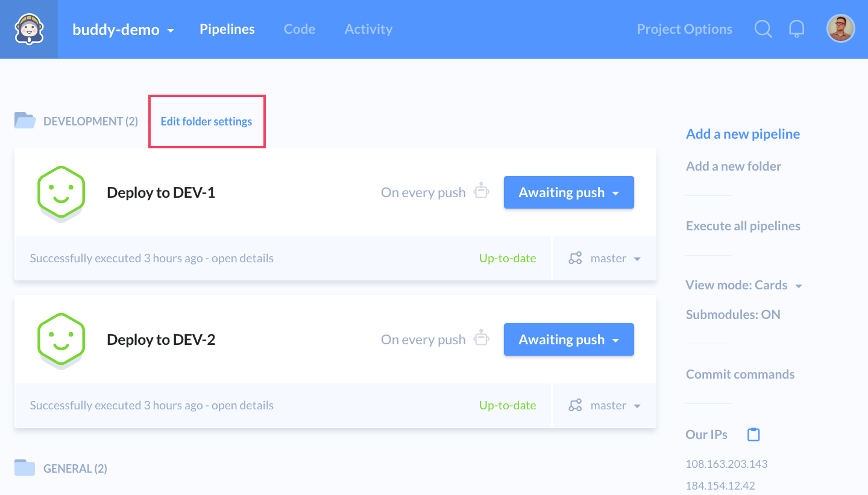The width and height of the screenshot is (868, 495).
Task: Click GENERAL (2) folder label
Action: pos(75,468)
